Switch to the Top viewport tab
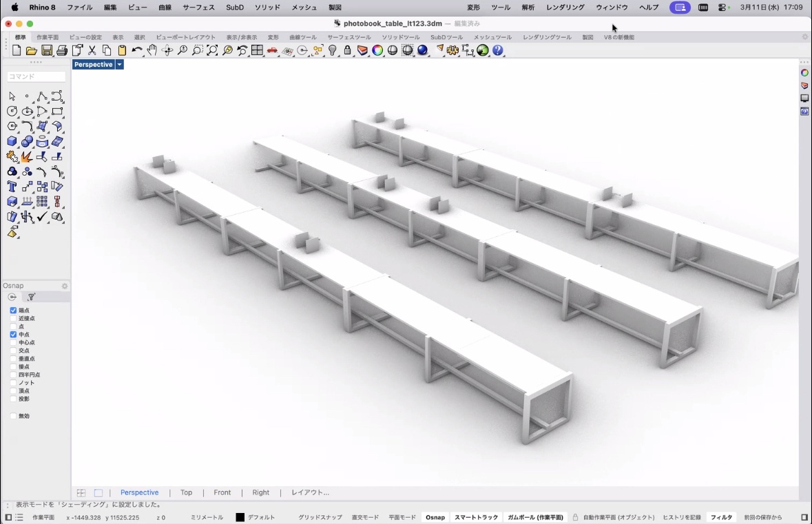This screenshot has height=524, width=812. tap(186, 492)
